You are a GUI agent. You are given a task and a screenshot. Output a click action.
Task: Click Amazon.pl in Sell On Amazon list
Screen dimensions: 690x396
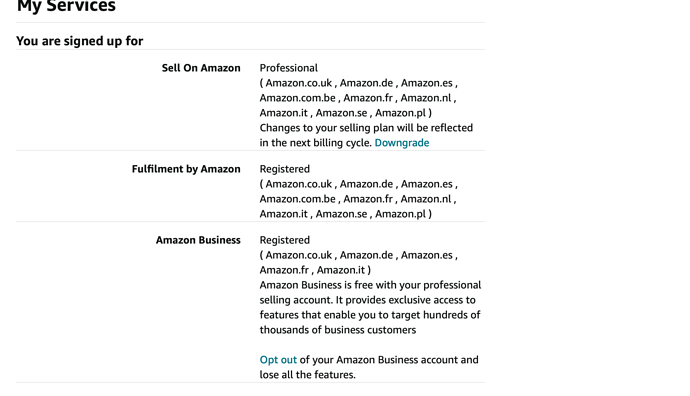tap(400, 113)
